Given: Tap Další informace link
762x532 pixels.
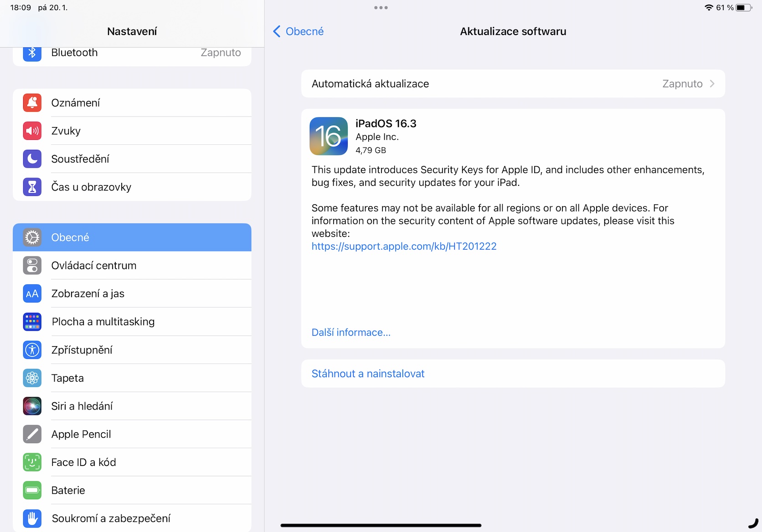Looking at the screenshot, I should coord(351,332).
